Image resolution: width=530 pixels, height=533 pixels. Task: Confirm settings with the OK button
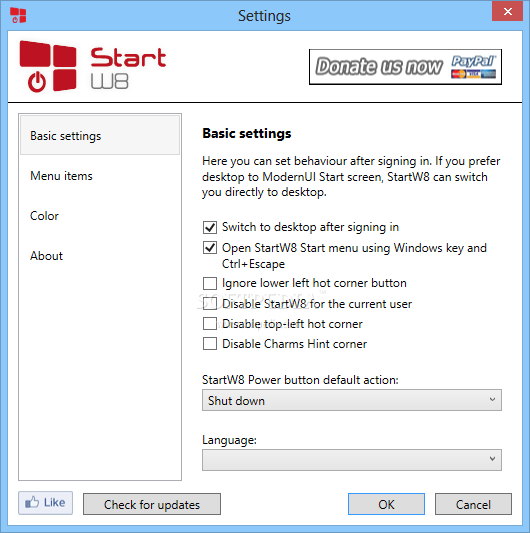pos(386,504)
